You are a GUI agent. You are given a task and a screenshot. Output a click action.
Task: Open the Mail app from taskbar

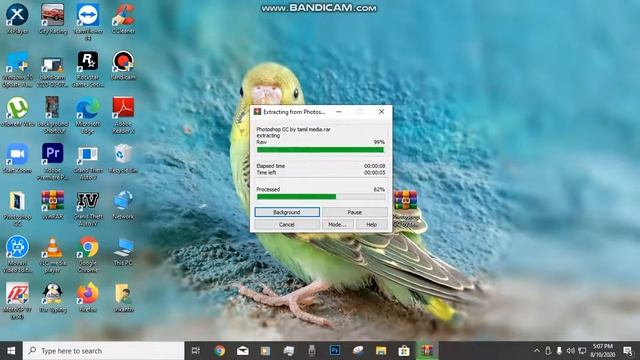pyautogui.click(x=243, y=351)
